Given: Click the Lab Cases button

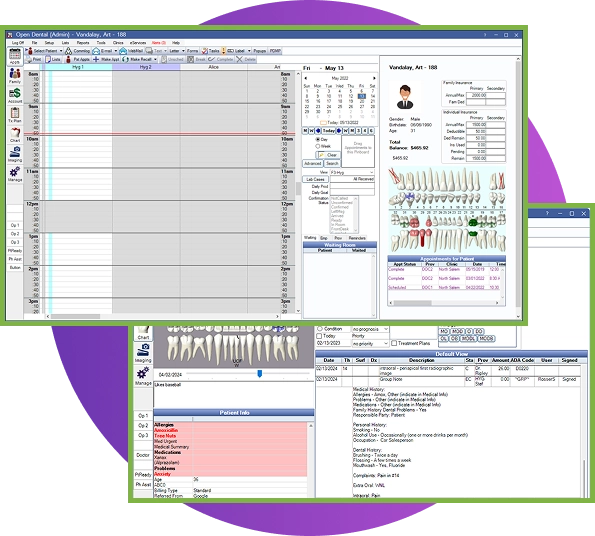Looking at the screenshot, I should click(315, 179).
